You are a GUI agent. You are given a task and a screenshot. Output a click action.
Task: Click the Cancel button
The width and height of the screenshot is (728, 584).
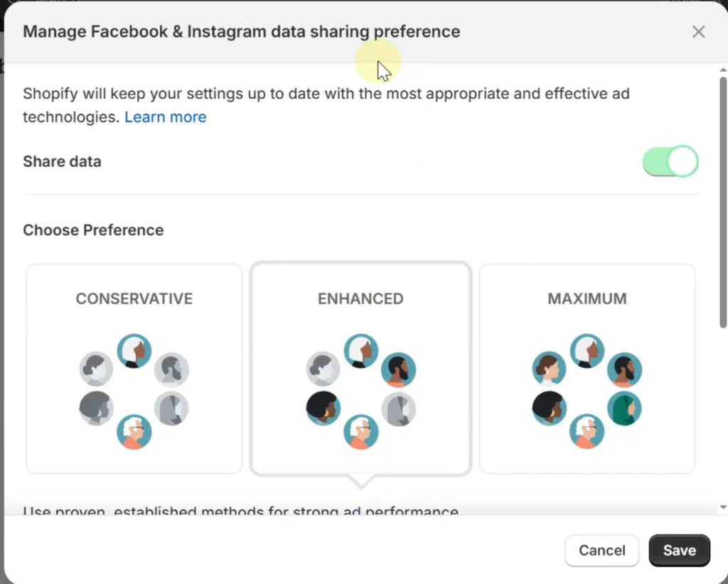601,551
